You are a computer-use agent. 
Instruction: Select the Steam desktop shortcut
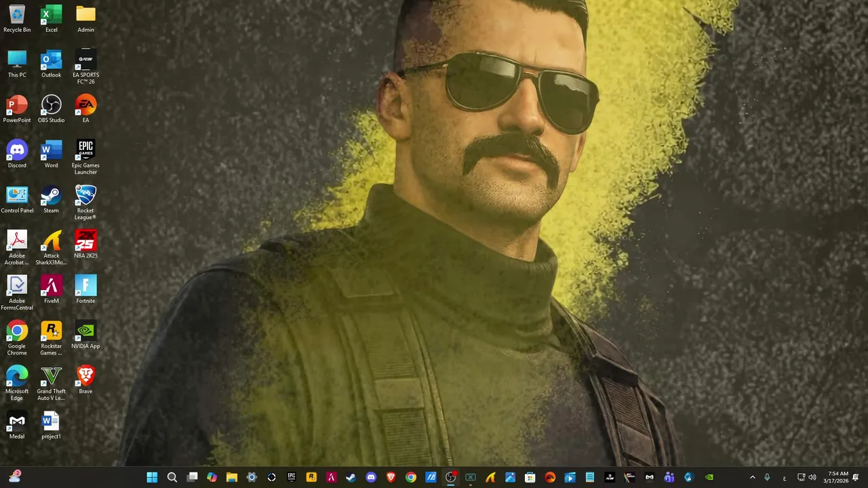tap(52, 199)
